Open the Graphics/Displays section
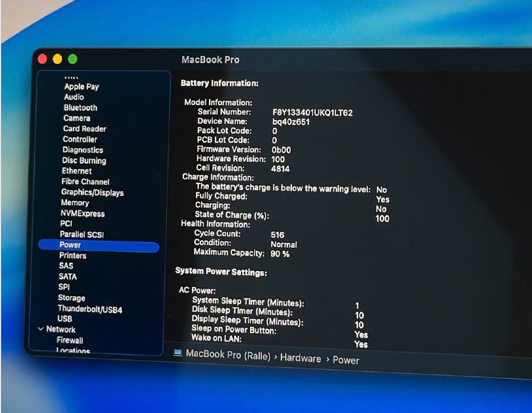The image size is (532, 413). tap(92, 192)
